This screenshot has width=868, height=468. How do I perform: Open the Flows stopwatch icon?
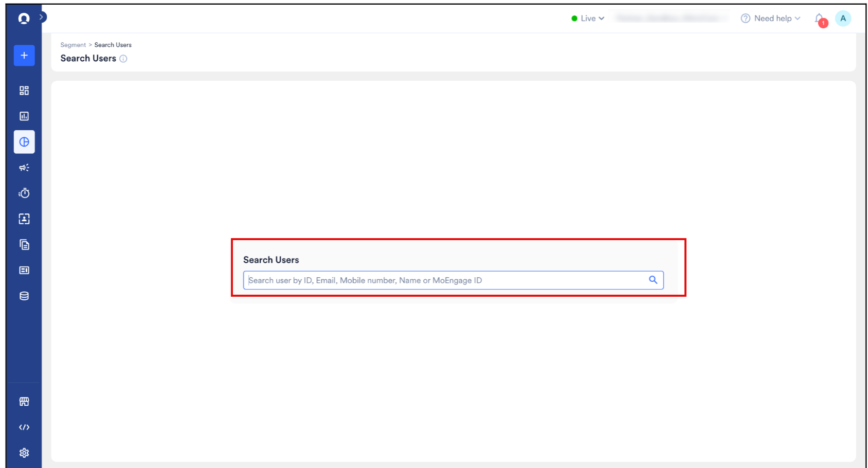click(24, 193)
